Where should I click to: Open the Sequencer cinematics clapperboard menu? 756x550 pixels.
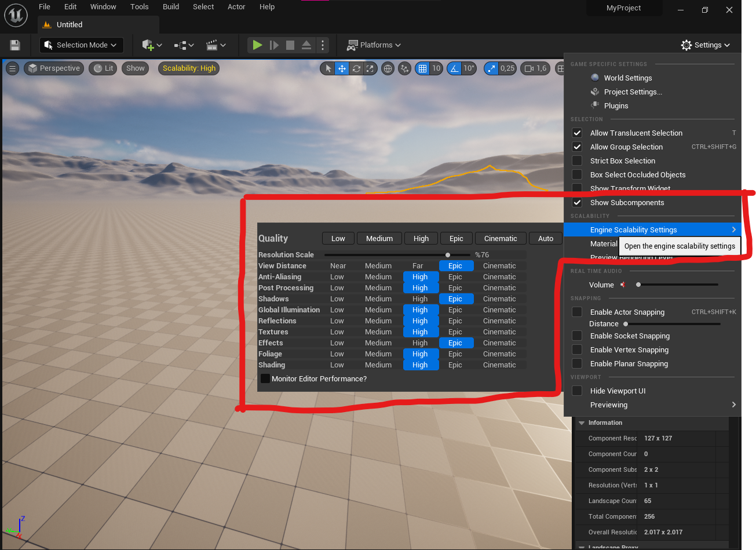pos(216,45)
